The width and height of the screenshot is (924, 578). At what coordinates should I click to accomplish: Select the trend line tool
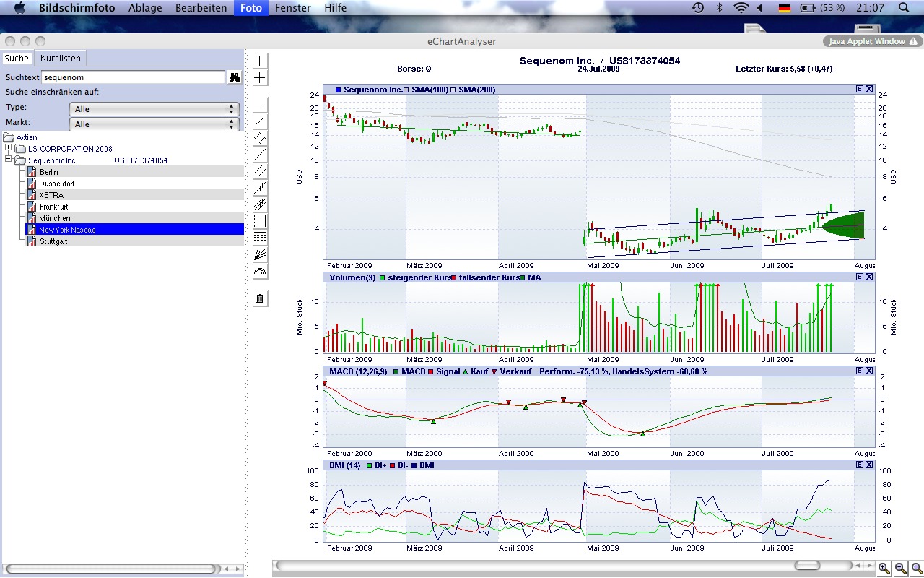click(x=260, y=155)
